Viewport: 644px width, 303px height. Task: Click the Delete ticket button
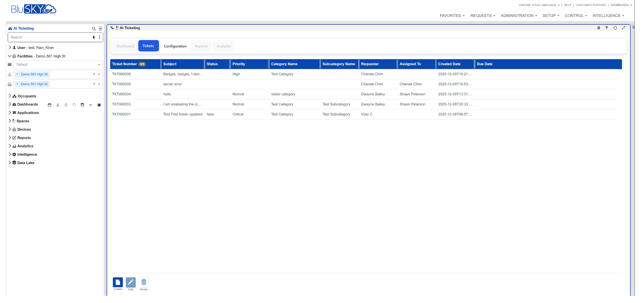tap(144, 282)
